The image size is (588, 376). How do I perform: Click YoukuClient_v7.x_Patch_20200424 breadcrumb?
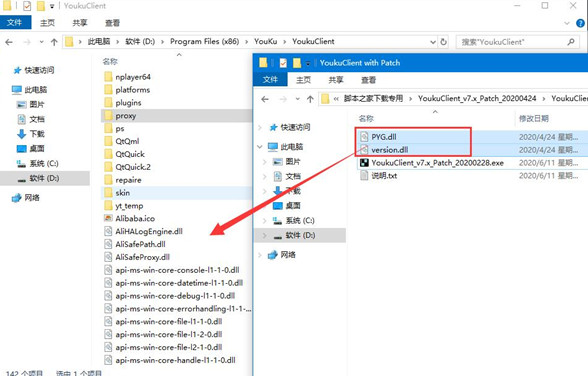477,99
